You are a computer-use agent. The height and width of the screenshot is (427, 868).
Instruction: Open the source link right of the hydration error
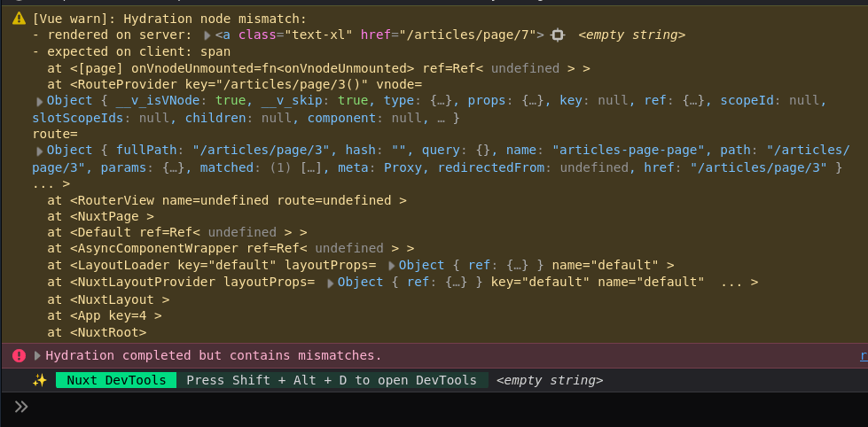863,355
